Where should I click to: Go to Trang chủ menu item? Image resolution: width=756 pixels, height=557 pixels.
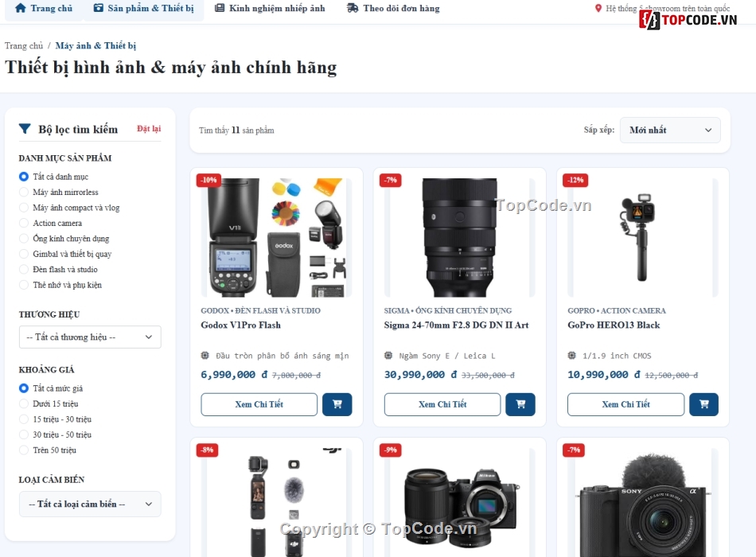point(44,8)
